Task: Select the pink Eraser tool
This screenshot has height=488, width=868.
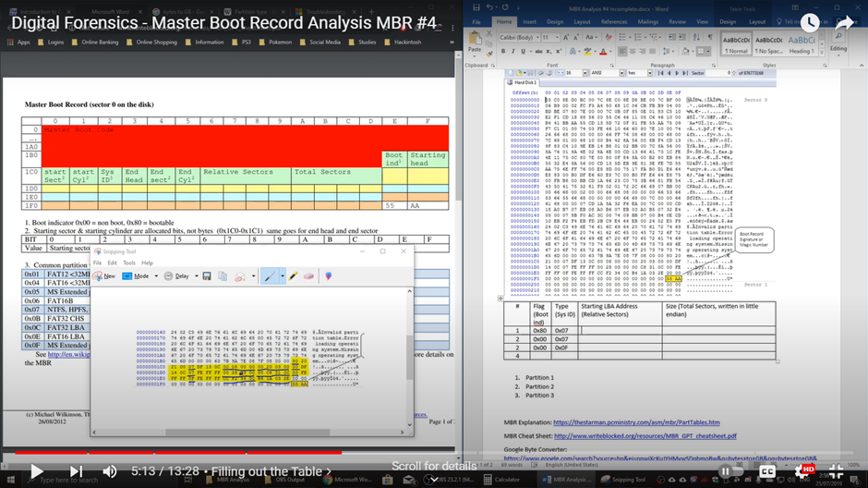Action: click(309, 275)
